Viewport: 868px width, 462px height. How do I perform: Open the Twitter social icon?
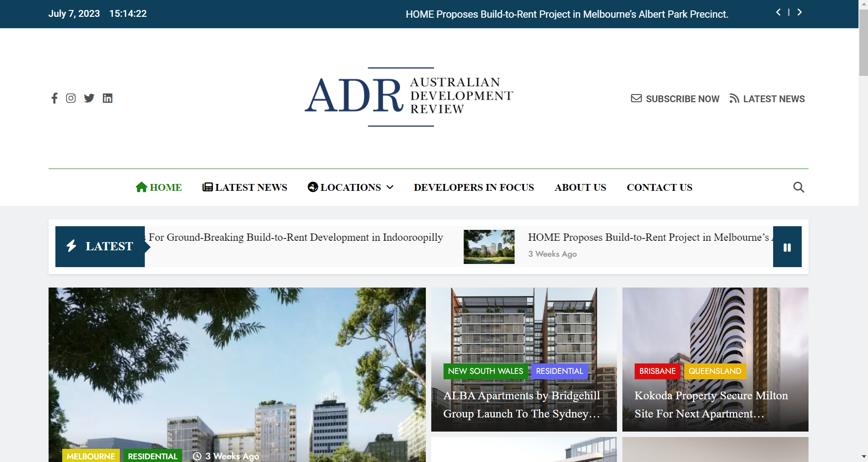89,98
